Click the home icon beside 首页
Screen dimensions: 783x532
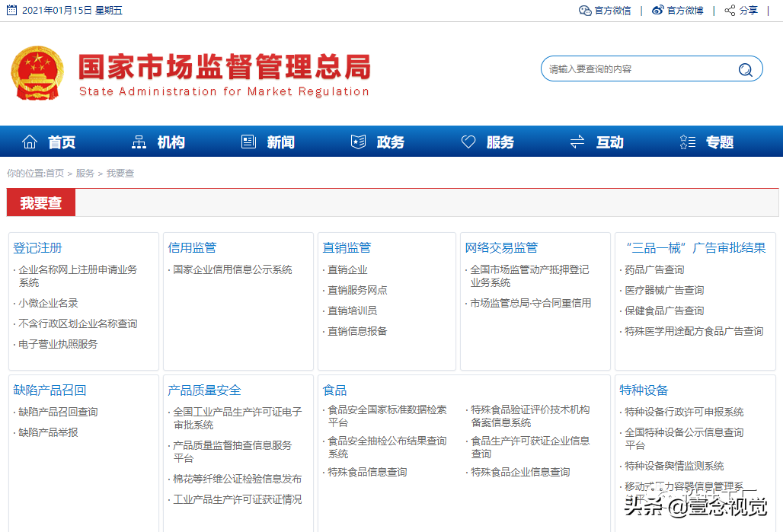(29, 141)
